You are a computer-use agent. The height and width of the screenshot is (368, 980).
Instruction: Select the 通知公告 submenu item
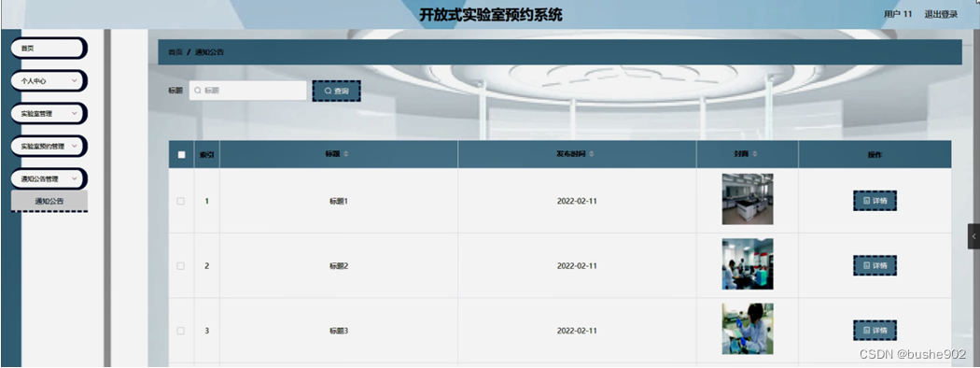click(x=49, y=202)
